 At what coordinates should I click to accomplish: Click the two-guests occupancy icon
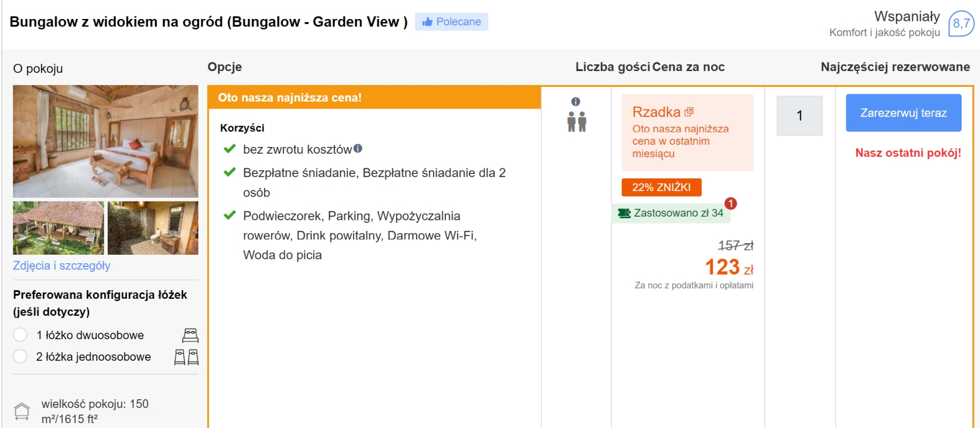576,121
